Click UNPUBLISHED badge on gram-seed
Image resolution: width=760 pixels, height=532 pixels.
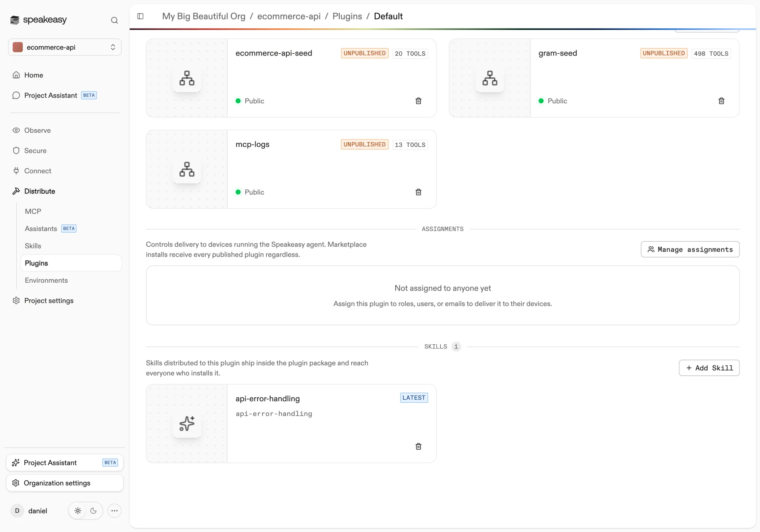point(664,53)
